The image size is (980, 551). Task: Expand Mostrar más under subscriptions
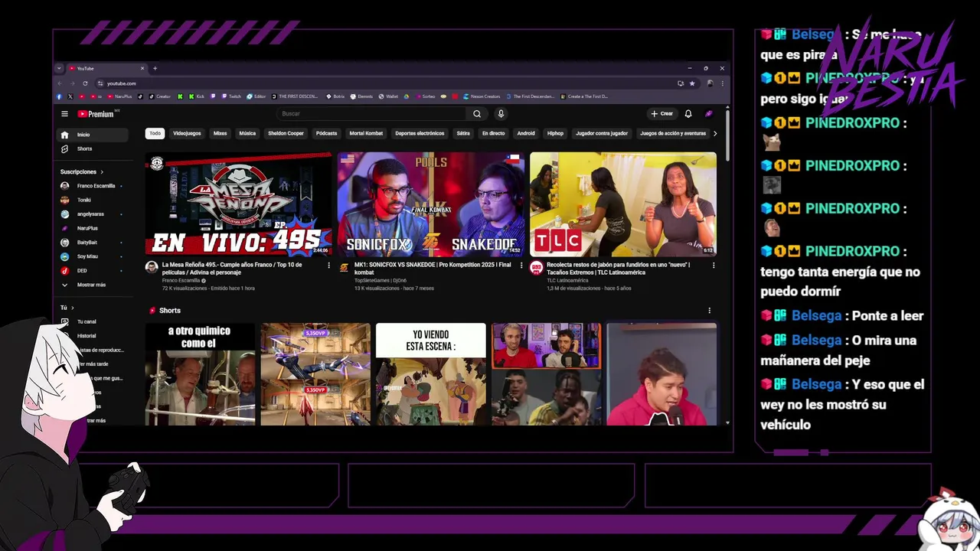coord(93,285)
